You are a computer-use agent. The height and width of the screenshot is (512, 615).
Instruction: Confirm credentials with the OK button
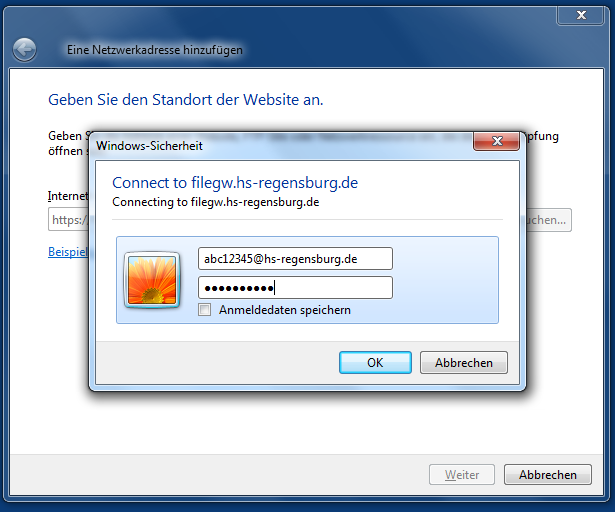tap(375, 363)
